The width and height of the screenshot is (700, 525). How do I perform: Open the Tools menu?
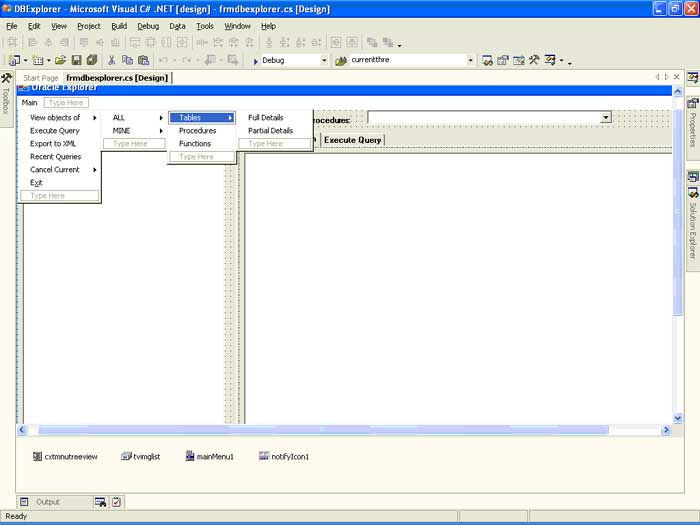tap(205, 26)
